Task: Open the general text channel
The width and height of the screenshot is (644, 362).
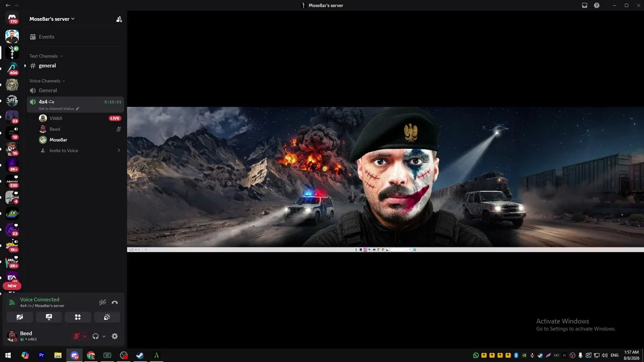Action: click(75, 66)
